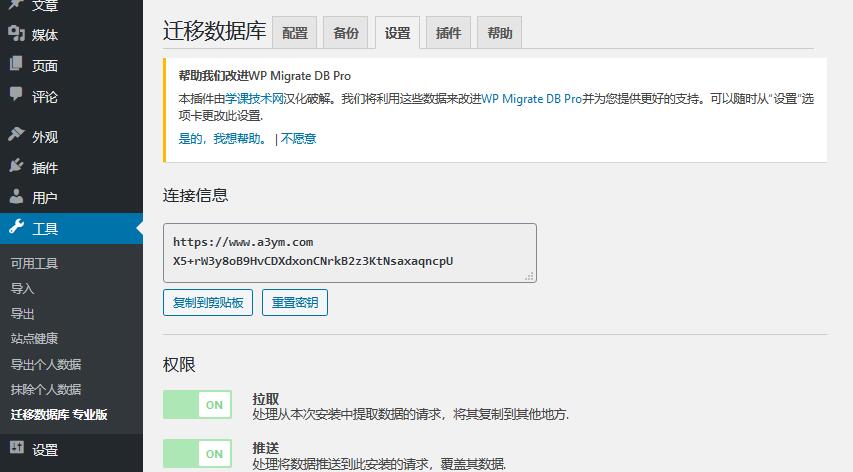Click the 迁移数据库 page title
Viewport: 853px width, 472px height.
(x=214, y=30)
